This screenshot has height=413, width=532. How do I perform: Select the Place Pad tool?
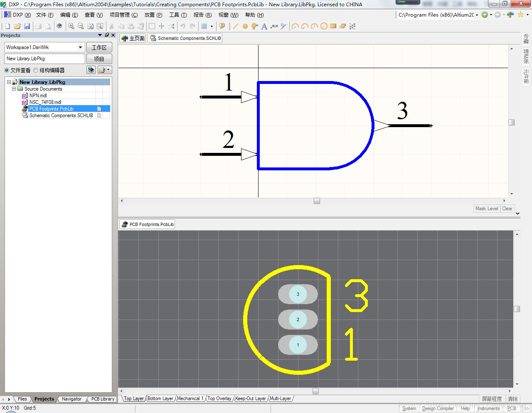245,26
